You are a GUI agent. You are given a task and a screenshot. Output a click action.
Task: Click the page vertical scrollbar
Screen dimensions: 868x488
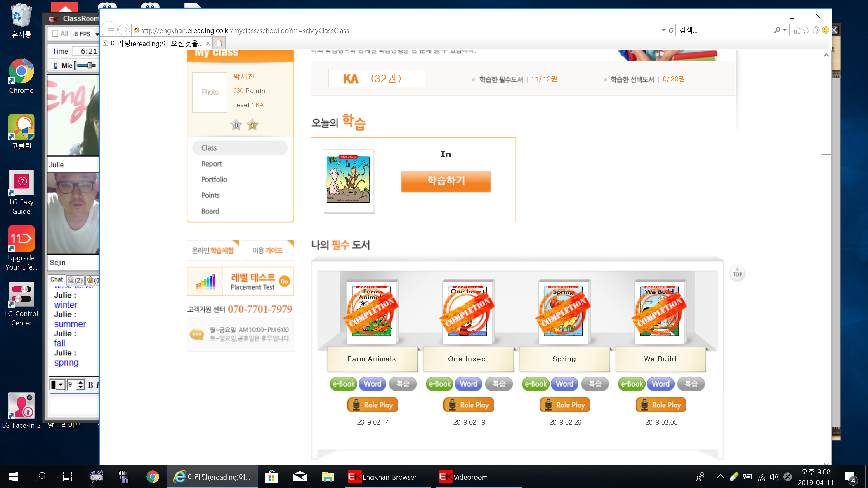(x=826, y=117)
